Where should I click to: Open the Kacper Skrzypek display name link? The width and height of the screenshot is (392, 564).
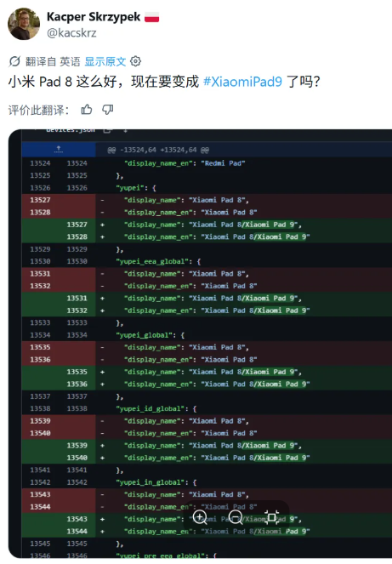[94, 17]
